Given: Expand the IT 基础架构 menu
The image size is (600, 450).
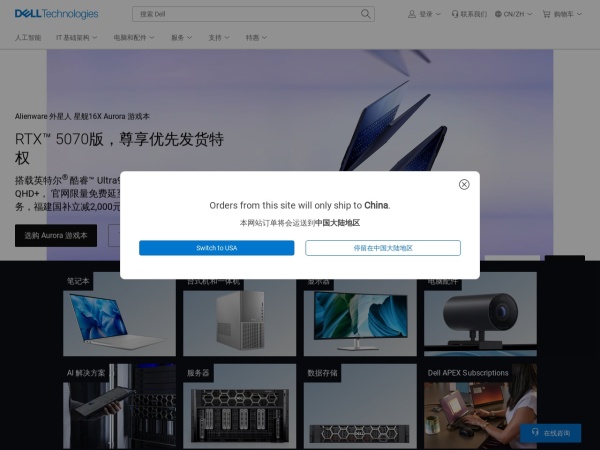Looking at the screenshot, I should 77,38.
